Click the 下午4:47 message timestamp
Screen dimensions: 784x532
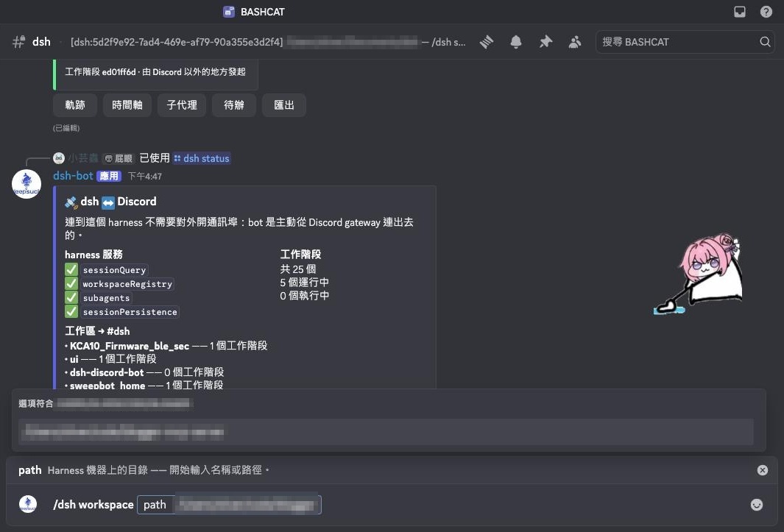point(144,176)
